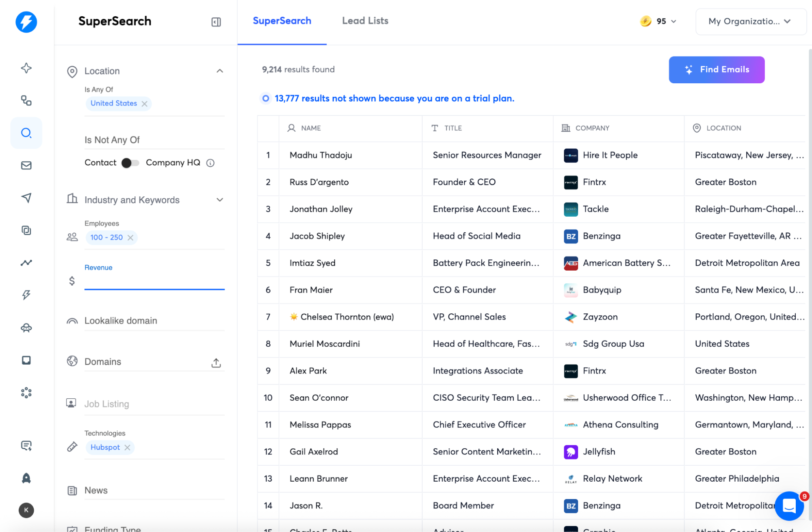The height and width of the screenshot is (532, 812).
Task: Collapse the Location filter section
Action: (x=219, y=71)
